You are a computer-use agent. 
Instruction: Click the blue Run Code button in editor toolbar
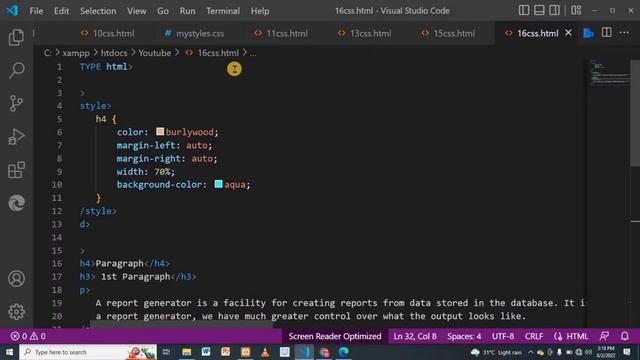click(x=588, y=33)
